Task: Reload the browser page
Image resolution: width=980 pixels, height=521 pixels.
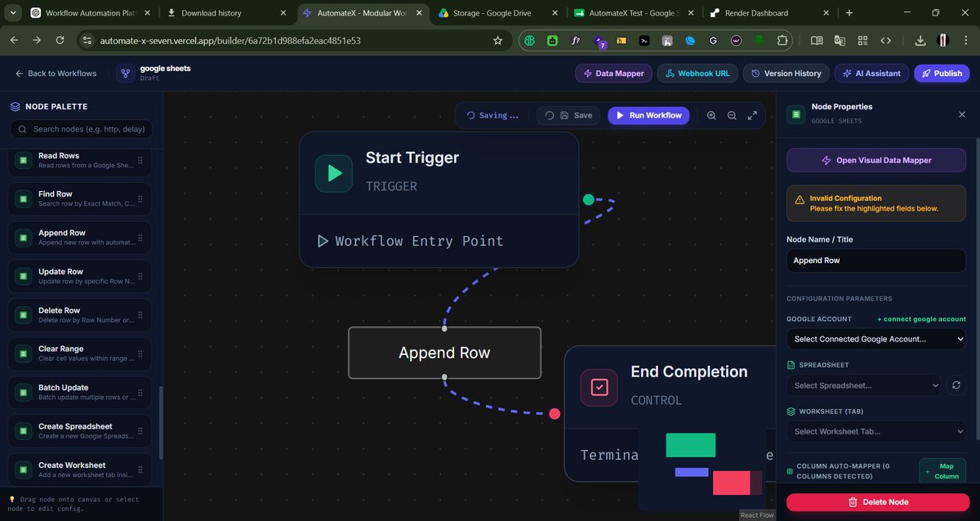Action: click(60, 40)
